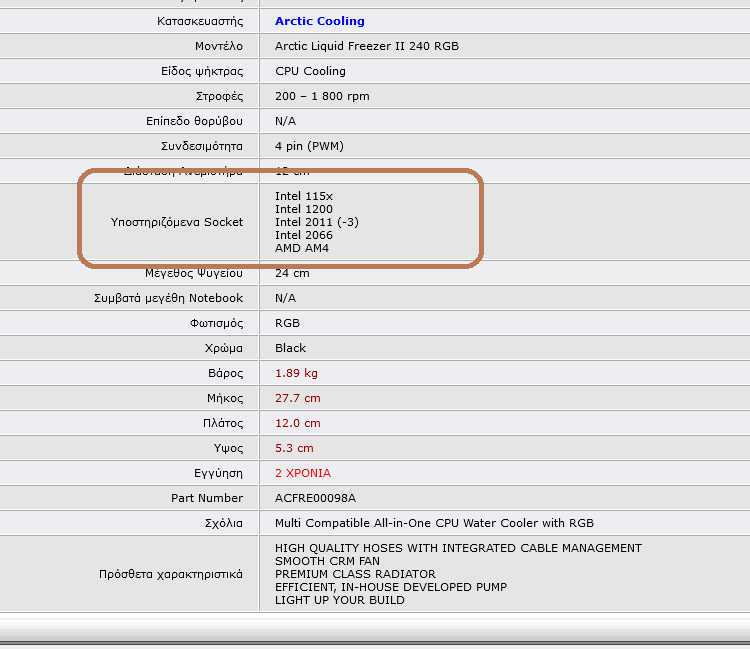The height and width of the screenshot is (649, 750).
Task: Select the 200 – 1 800 rpm value
Action: [322, 96]
